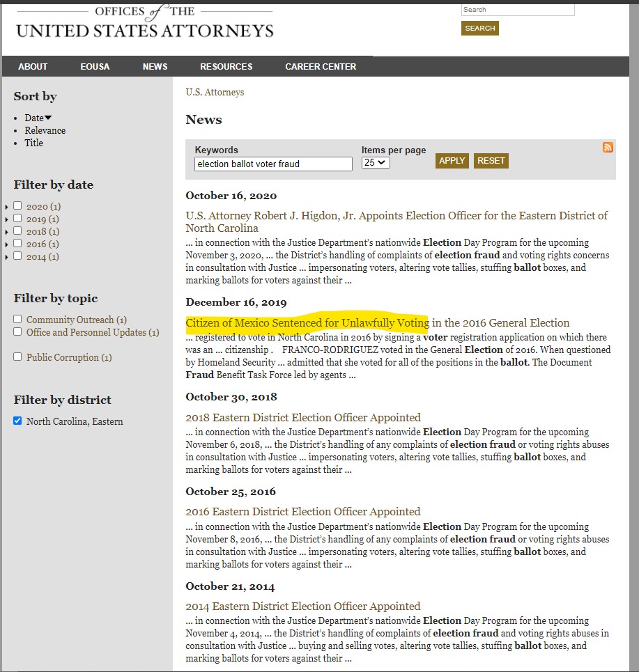639x672 pixels.
Task: Sort results by Title
Action: pyautogui.click(x=34, y=143)
